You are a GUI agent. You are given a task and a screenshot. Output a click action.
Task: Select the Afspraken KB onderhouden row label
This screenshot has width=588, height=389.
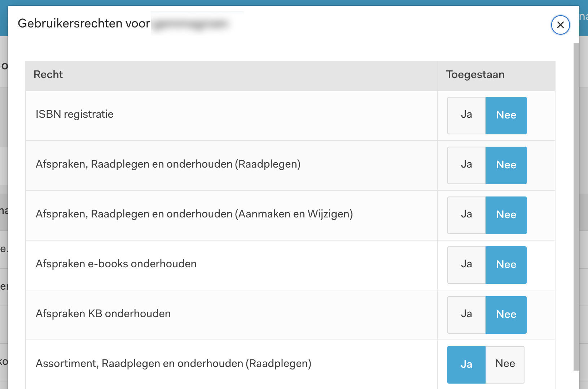point(103,314)
